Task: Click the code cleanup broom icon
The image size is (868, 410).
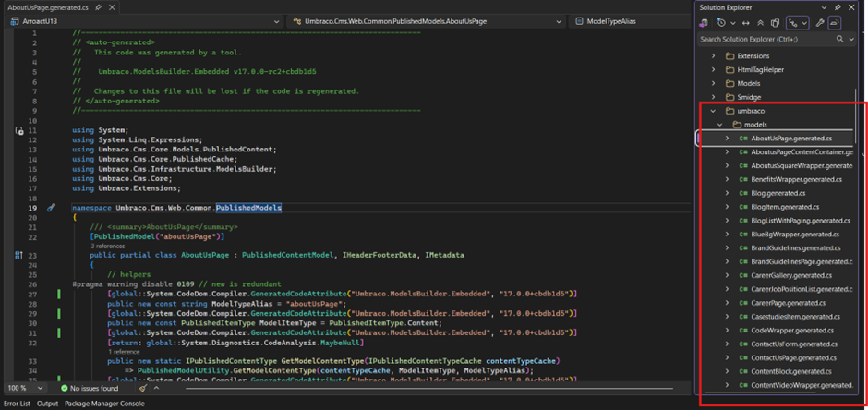Action: click(x=143, y=389)
